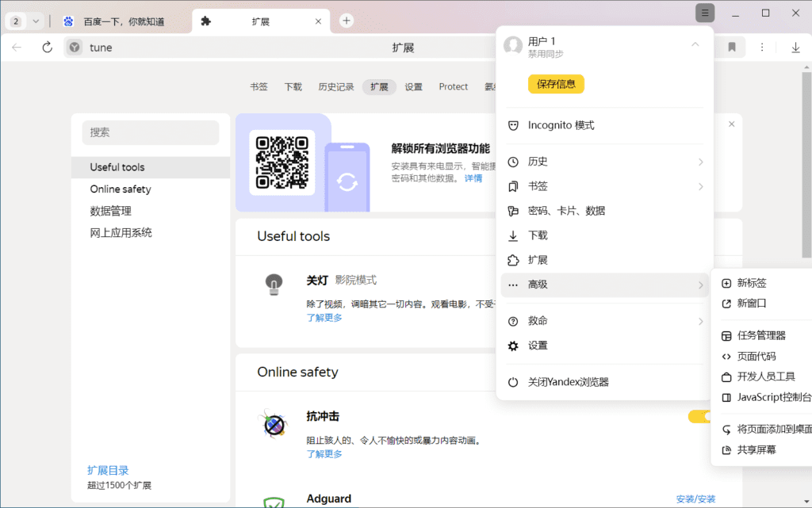The height and width of the screenshot is (508, 812).
Task: Expand the tab list dropdown arrow
Action: [x=36, y=21]
